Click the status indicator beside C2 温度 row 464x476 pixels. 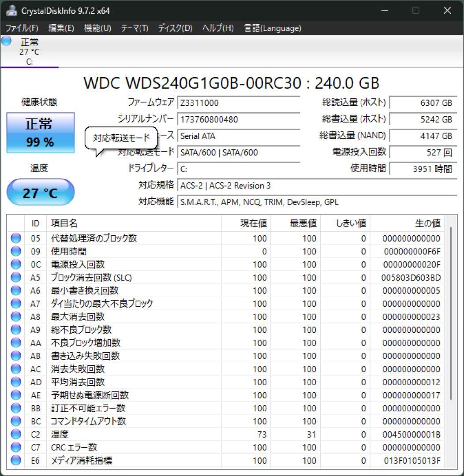pyautogui.click(x=15, y=434)
